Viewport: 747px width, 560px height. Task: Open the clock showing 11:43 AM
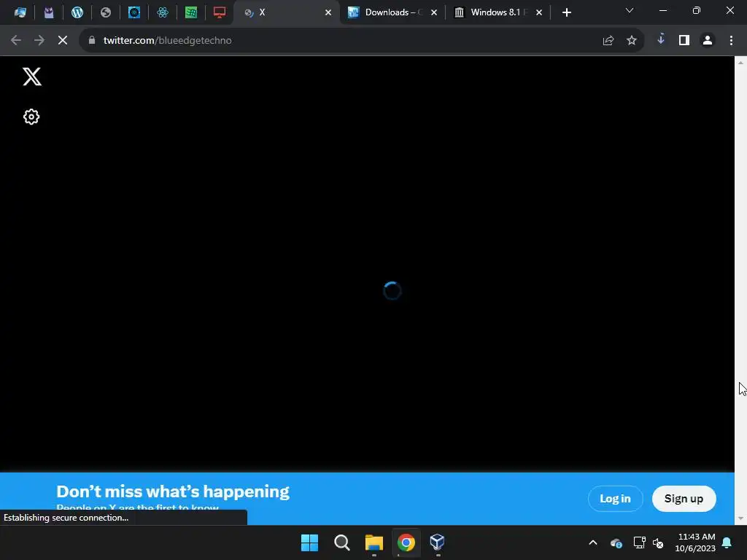pyautogui.click(x=695, y=542)
